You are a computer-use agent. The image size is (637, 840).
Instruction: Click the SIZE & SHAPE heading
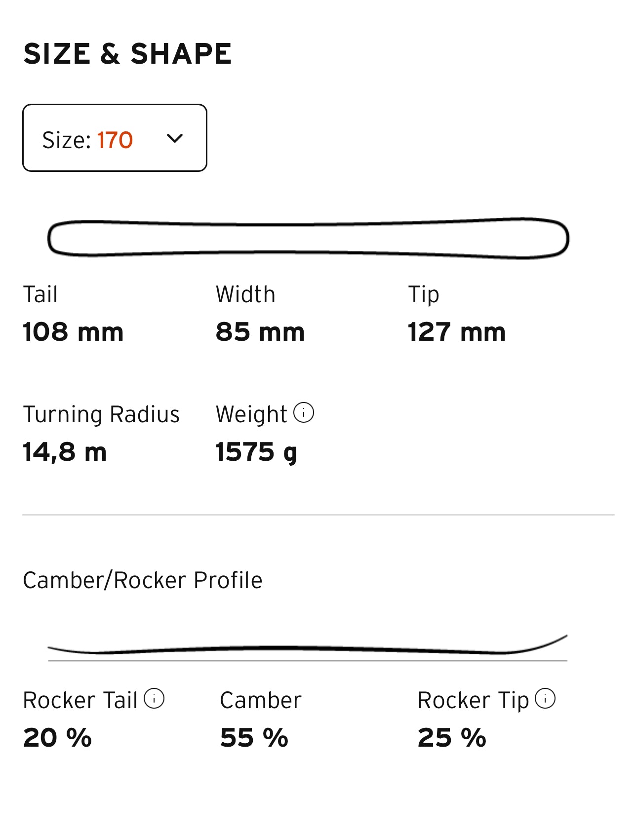127,53
